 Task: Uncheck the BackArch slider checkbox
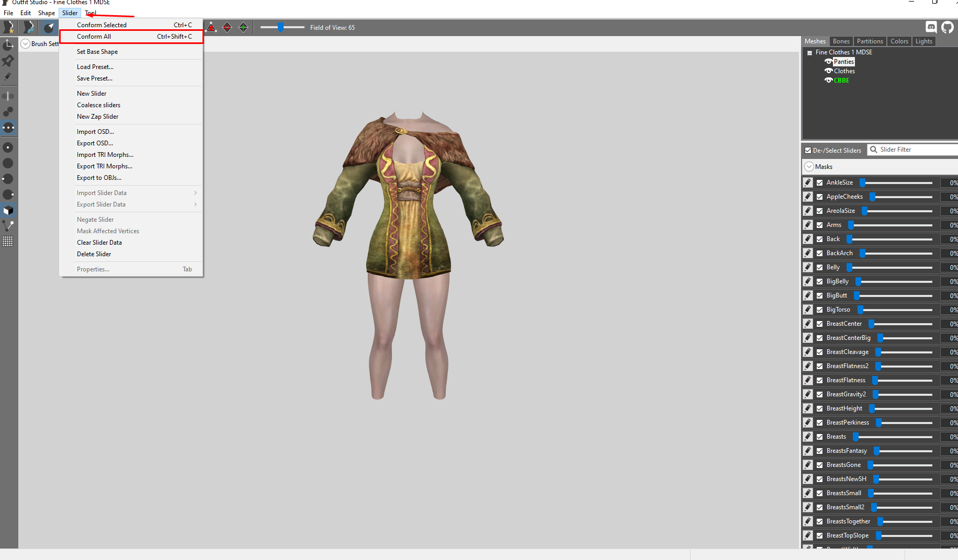point(820,254)
